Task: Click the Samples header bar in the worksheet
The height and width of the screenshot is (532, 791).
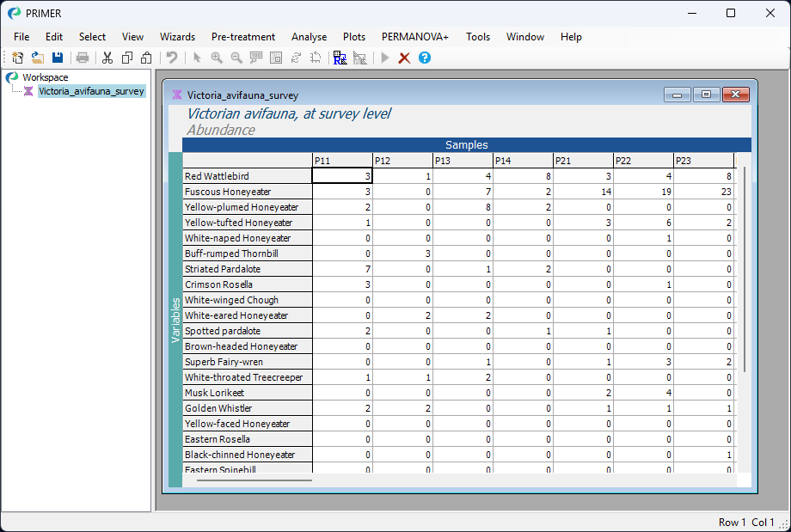Action: (x=465, y=144)
